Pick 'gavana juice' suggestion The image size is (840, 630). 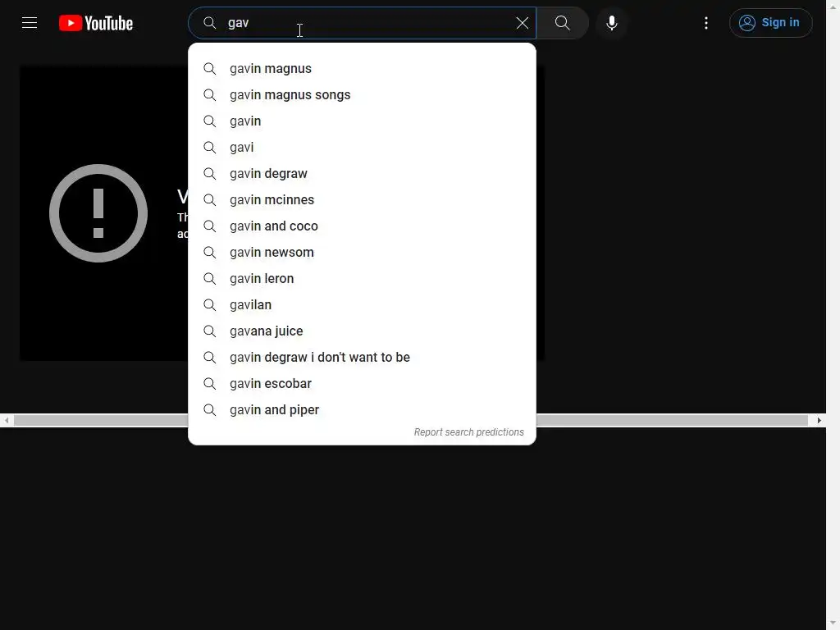362,331
